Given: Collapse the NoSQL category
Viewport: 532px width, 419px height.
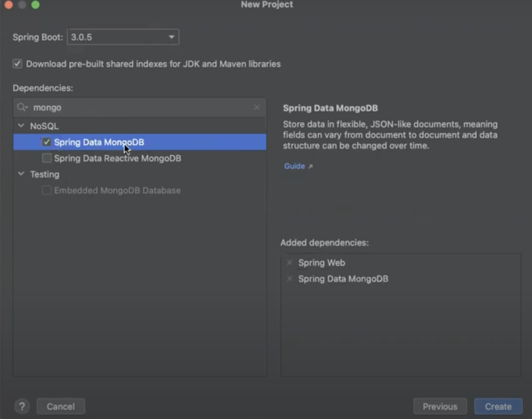Looking at the screenshot, I should pyautogui.click(x=21, y=126).
